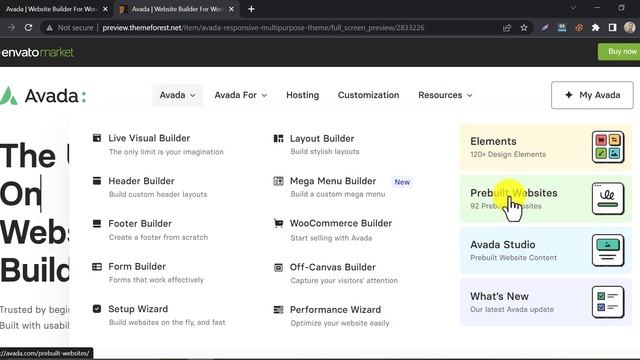Viewport: 640px width, 360px height.
Task: Close the first browser tab
Action: [105, 9]
